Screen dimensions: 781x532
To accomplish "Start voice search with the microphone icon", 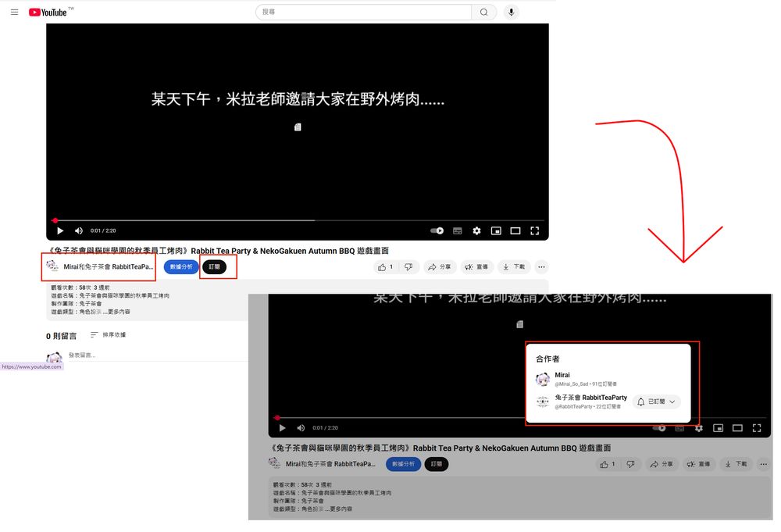I will click(x=511, y=12).
